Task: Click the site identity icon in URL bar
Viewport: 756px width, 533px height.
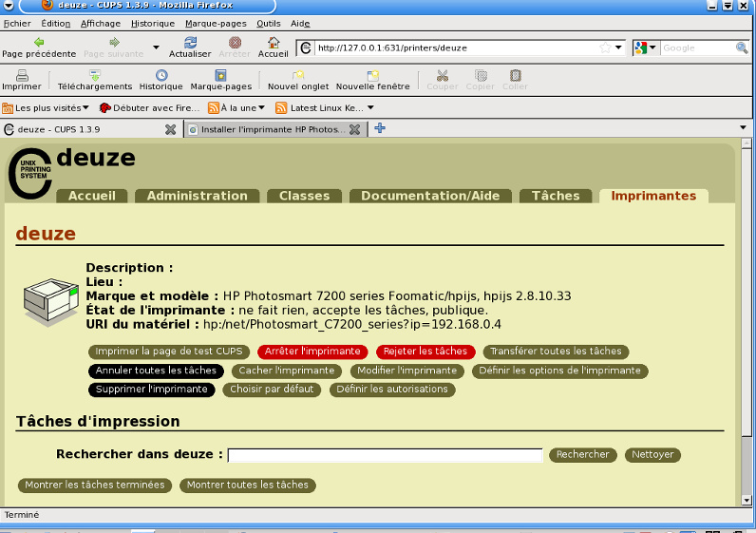Action: [306, 48]
